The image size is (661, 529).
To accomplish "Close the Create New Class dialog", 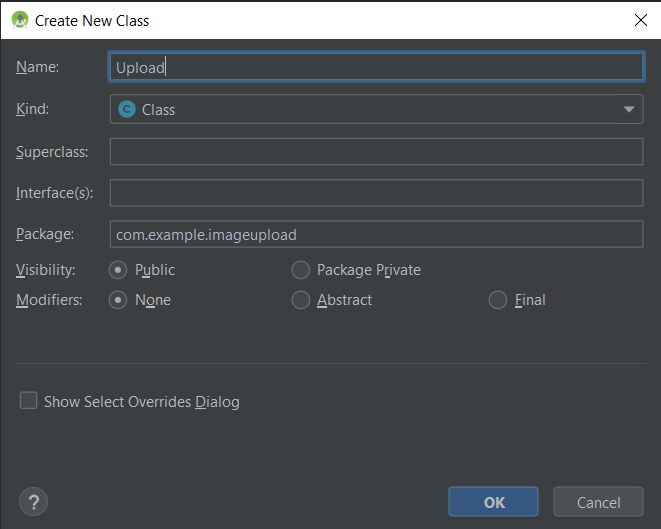I will (x=640, y=19).
